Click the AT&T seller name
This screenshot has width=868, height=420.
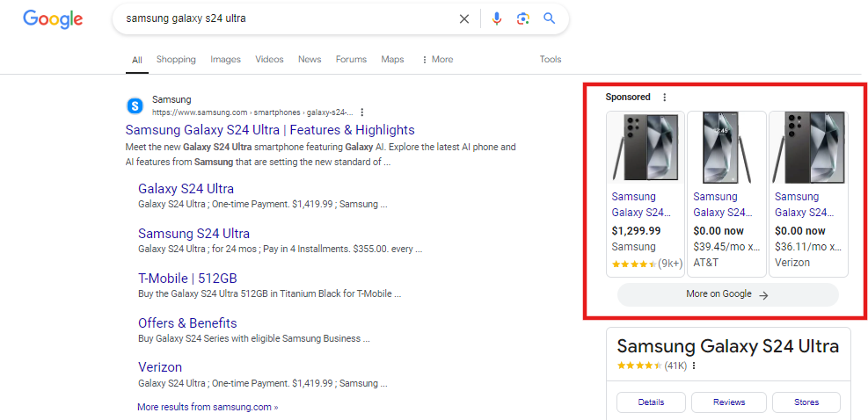click(706, 263)
